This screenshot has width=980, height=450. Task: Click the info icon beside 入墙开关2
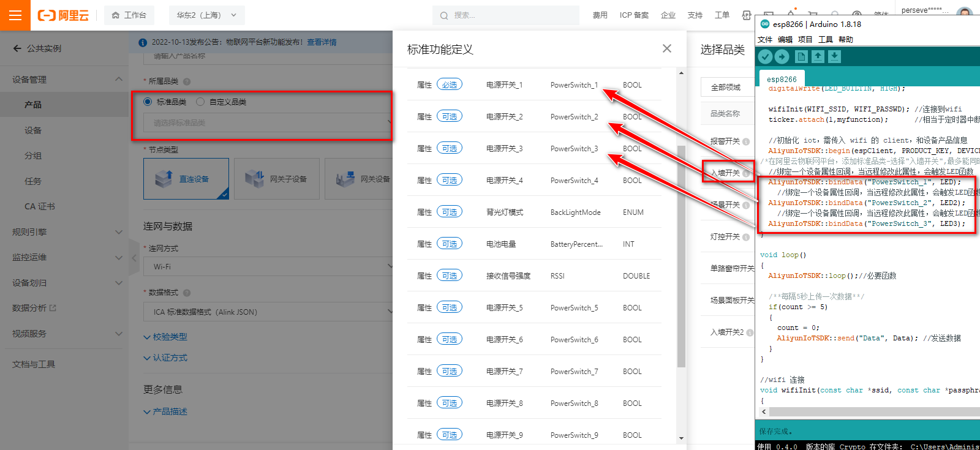(x=750, y=332)
